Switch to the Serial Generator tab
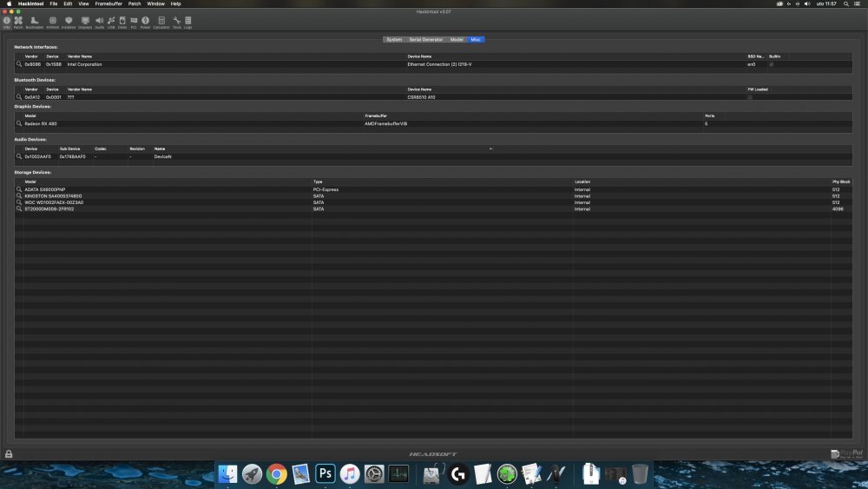The image size is (868, 489). (x=425, y=39)
